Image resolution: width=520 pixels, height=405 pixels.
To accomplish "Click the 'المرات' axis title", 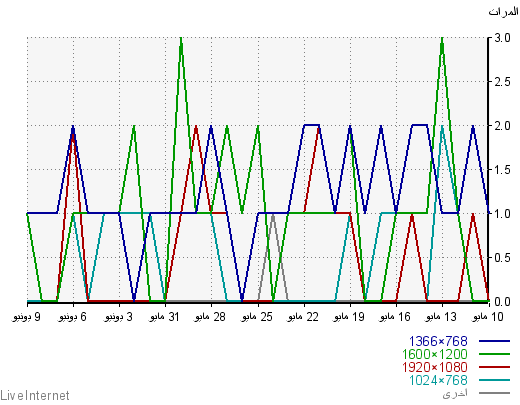I will tap(503, 13).
